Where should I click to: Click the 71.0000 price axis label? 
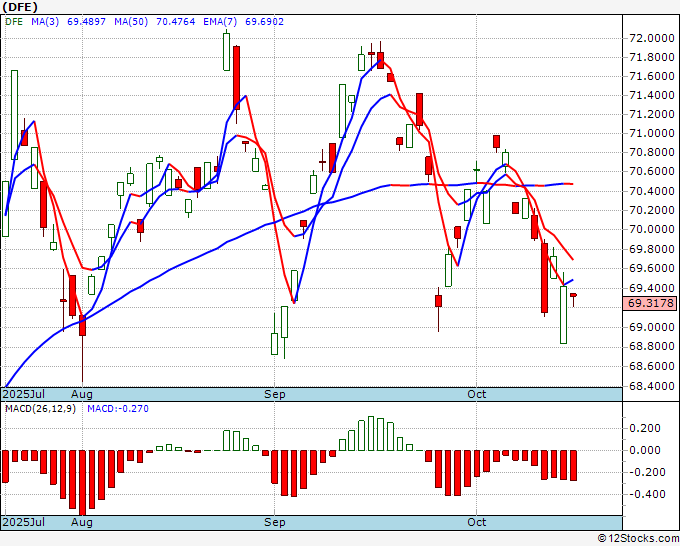651,133
